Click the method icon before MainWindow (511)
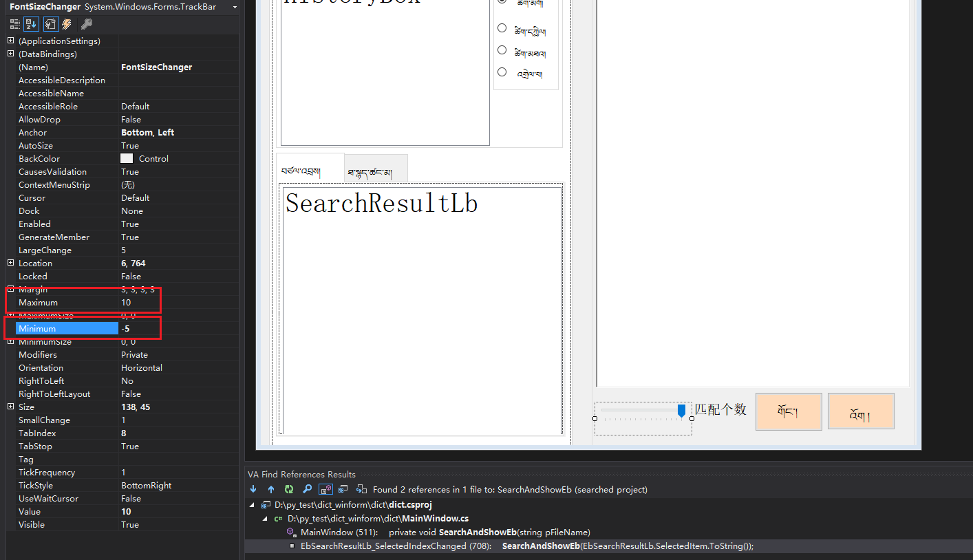 click(291, 532)
